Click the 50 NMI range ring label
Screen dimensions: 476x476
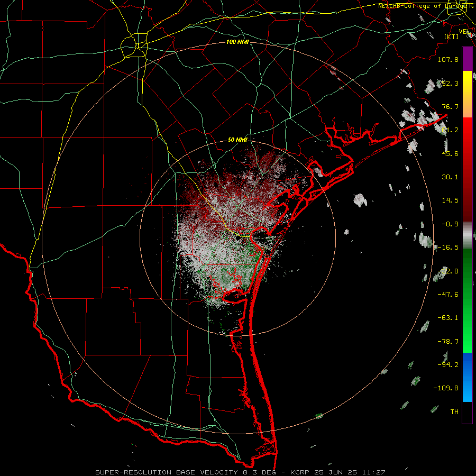[x=237, y=140]
